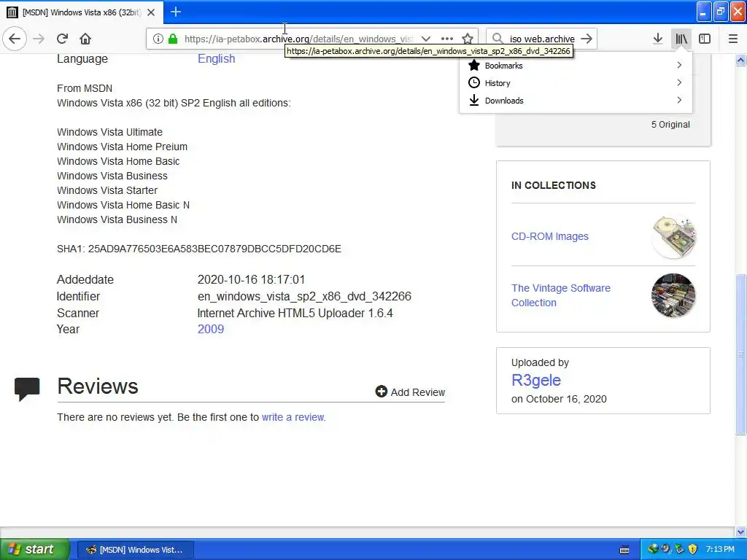The height and width of the screenshot is (560, 747).
Task: Select the MSDN Windows Vista taskbar button
Action: click(x=135, y=550)
